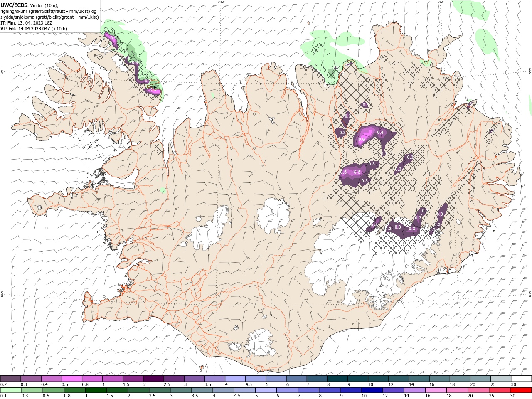
Task: Pick upper legend swatch between 0.4 and 0.5
Action: tap(52, 379)
